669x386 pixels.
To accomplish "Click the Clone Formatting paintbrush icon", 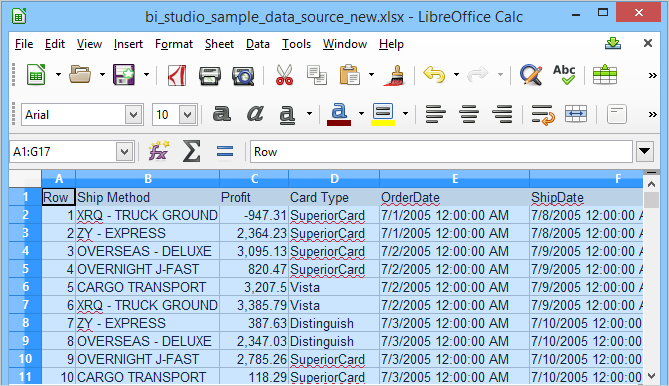I will tap(395, 75).
